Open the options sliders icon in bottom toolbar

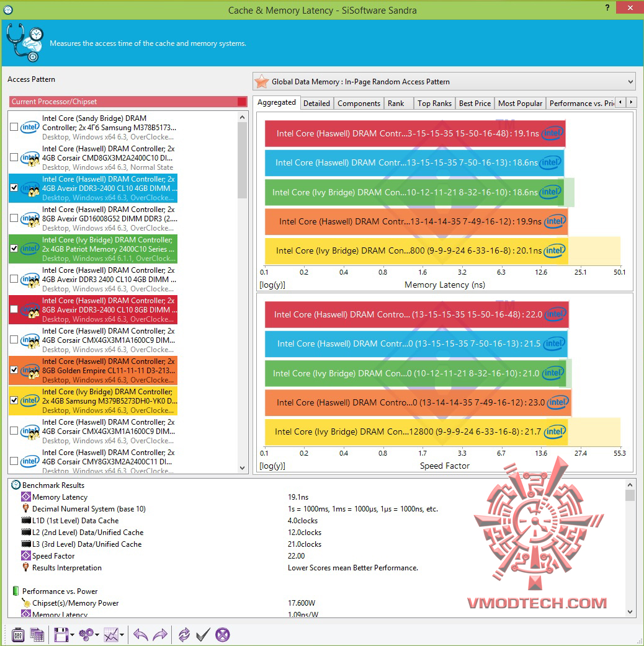pos(18,635)
